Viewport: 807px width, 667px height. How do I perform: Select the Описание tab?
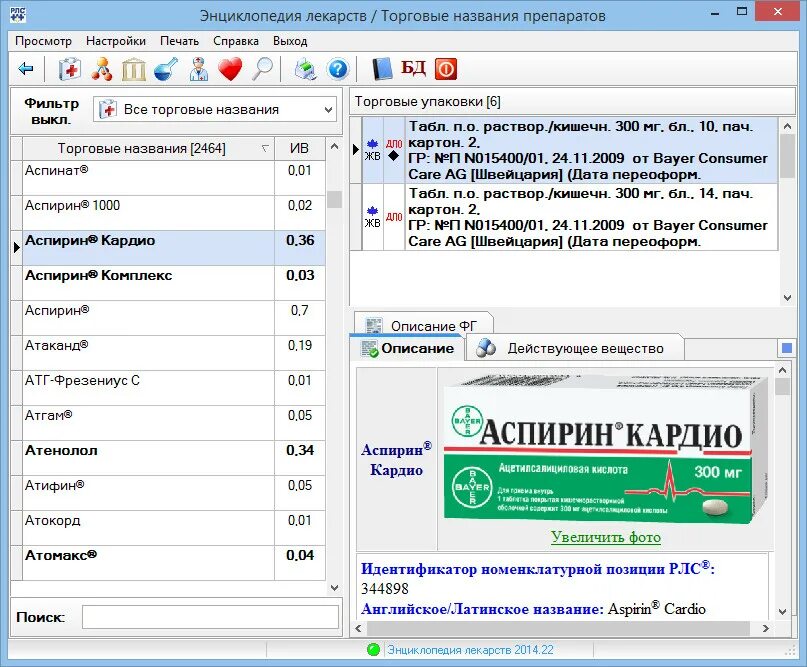(x=407, y=348)
